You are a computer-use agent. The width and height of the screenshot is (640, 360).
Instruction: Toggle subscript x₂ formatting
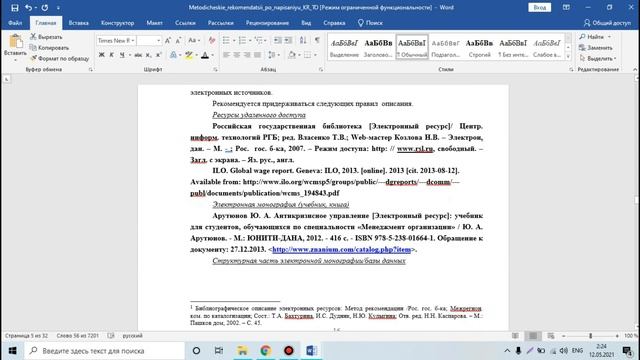coord(149,55)
